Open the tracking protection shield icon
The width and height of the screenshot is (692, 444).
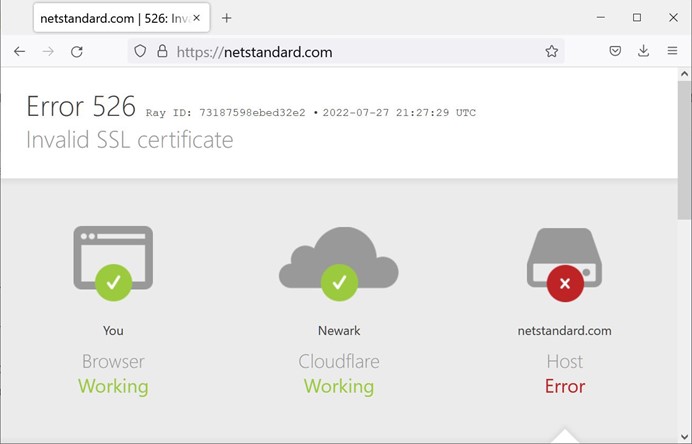(x=140, y=52)
